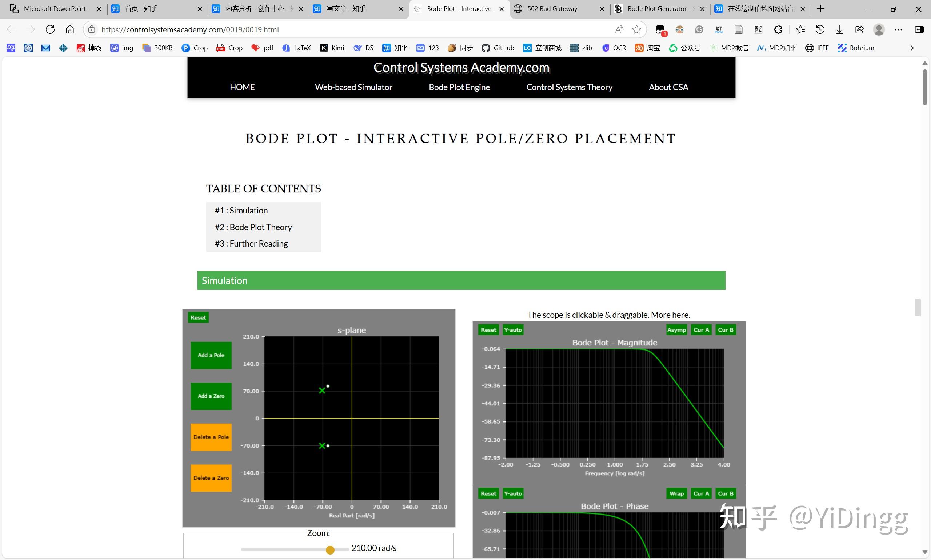Viewport: 931px width, 560px height.
Task: Open browser history dropdown
Action: tap(820, 29)
